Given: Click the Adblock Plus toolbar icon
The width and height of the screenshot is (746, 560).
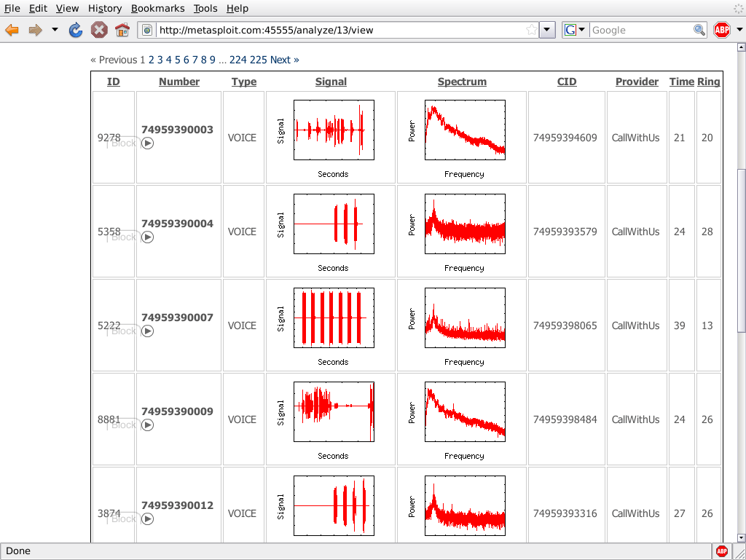Looking at the screenshot, I should coord(722,30).
